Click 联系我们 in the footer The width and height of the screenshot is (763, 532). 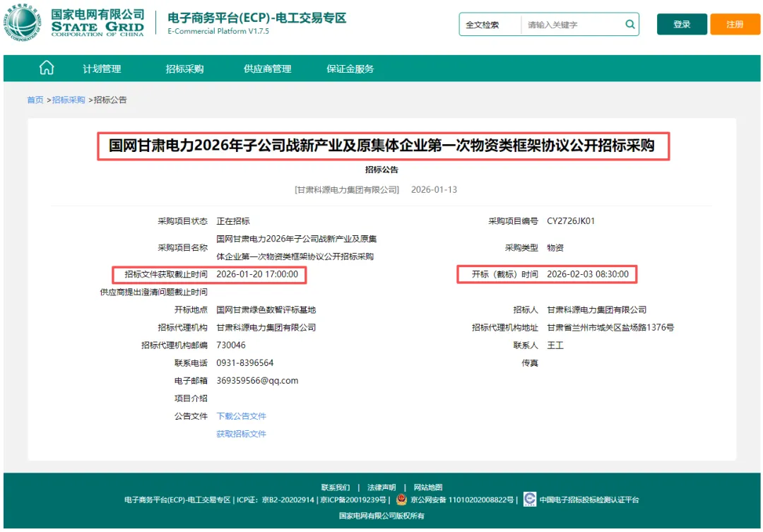tap(336, 487)
